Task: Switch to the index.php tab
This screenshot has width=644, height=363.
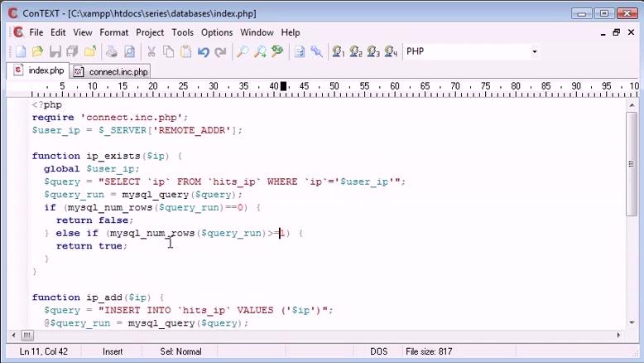Action: coord(38,70)
